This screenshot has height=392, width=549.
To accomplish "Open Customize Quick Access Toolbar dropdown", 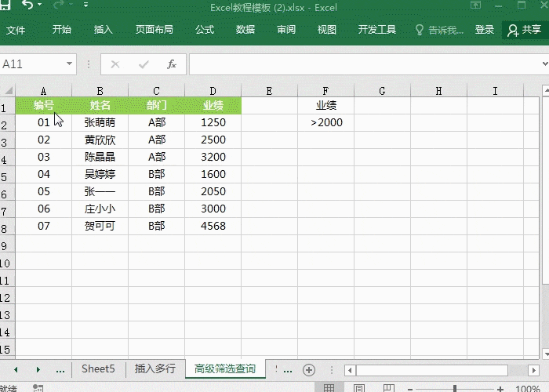I will [85, 5].
